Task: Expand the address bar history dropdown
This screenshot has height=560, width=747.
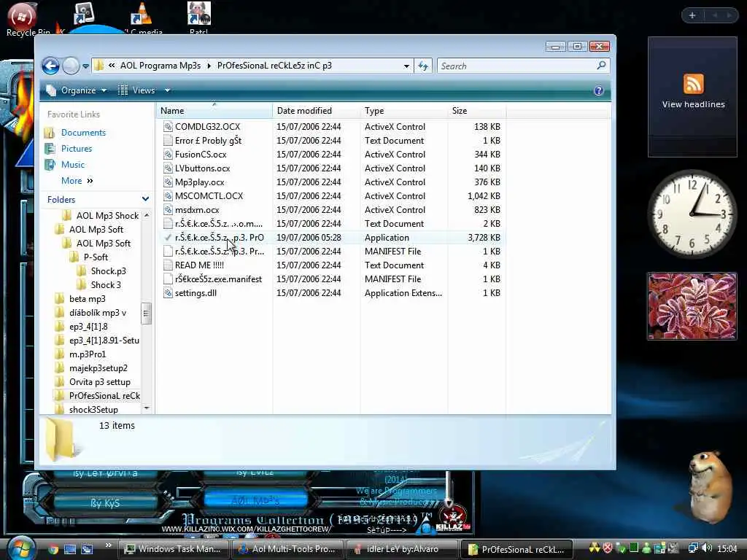Action: 406,66
